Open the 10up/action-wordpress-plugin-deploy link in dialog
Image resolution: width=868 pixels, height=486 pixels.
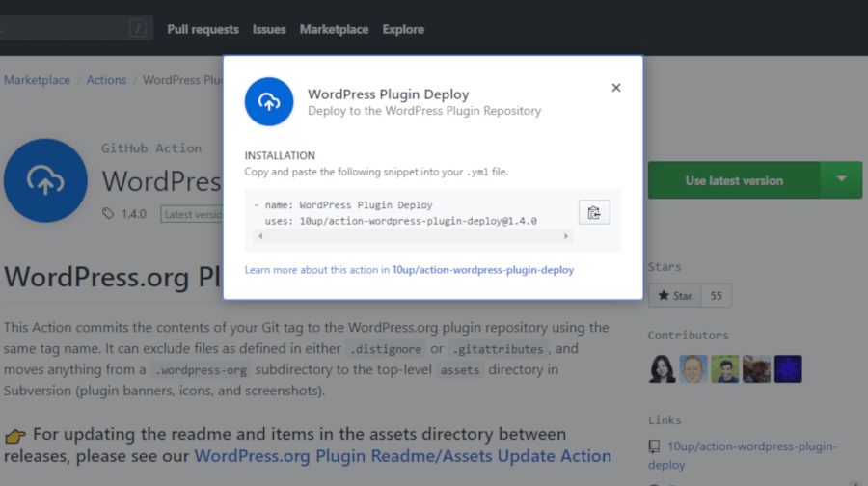[482, 270]
